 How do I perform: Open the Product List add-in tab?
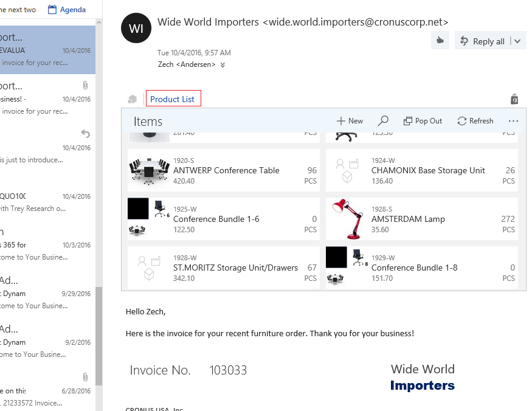pyautogui.click(x=173, y=99)
